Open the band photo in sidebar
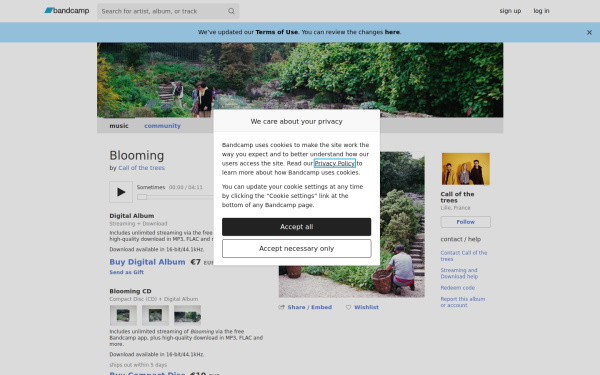 coord(466,169)
